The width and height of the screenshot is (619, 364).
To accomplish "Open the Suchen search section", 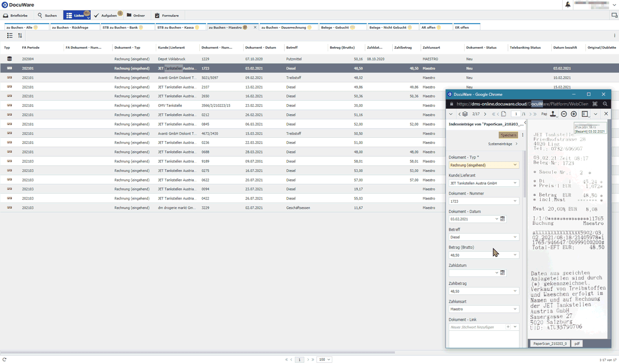I will pyautogui.click(x=47, y=16).
